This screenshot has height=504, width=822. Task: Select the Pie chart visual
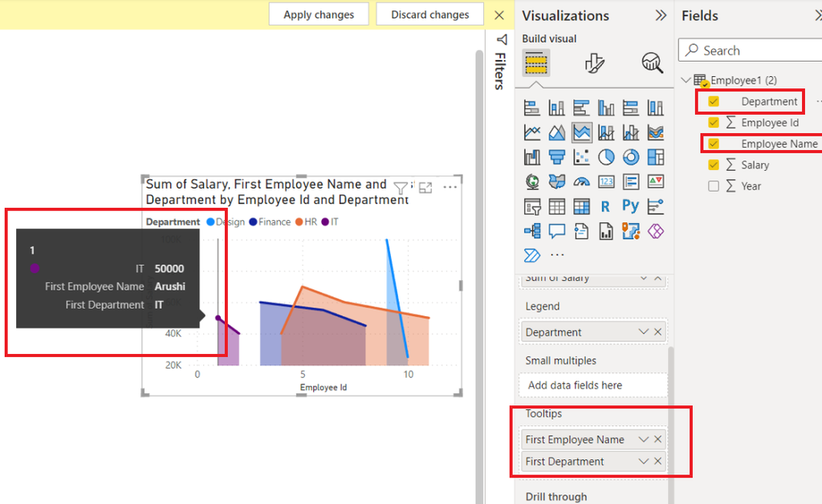pyautogui.click(x=606, y=156)
